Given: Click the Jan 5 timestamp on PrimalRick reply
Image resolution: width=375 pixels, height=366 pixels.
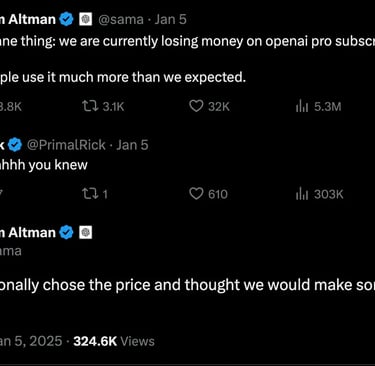Looking at the screenshot, I should coord(132,145).
